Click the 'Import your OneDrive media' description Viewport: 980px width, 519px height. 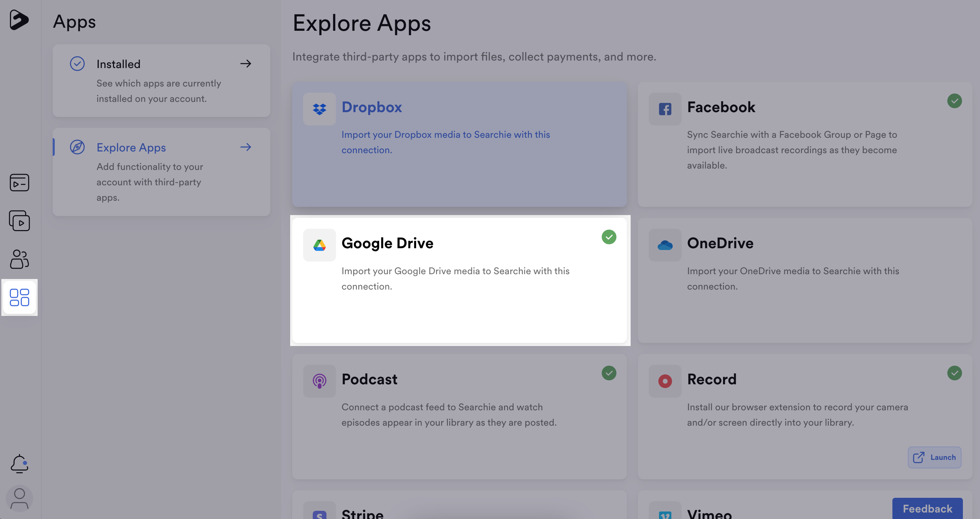pyautogui.click(x=793, y=279)
